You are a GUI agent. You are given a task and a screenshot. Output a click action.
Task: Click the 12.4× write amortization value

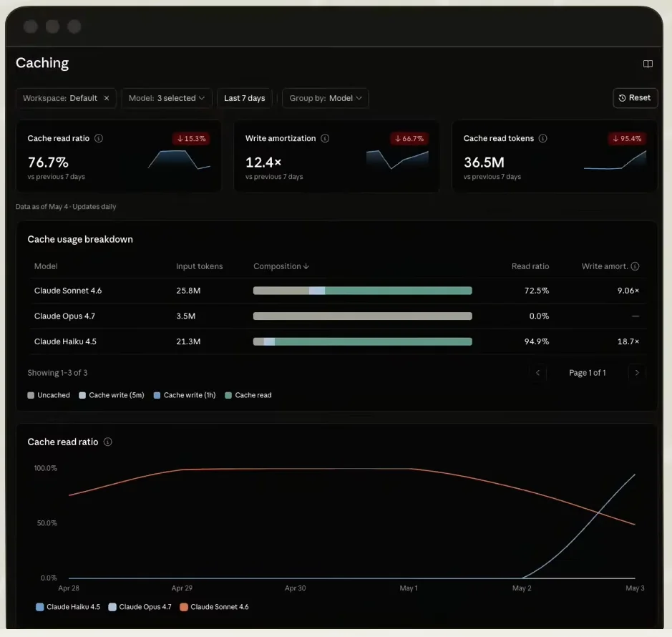pyautogui.click(x=263, y=162)
